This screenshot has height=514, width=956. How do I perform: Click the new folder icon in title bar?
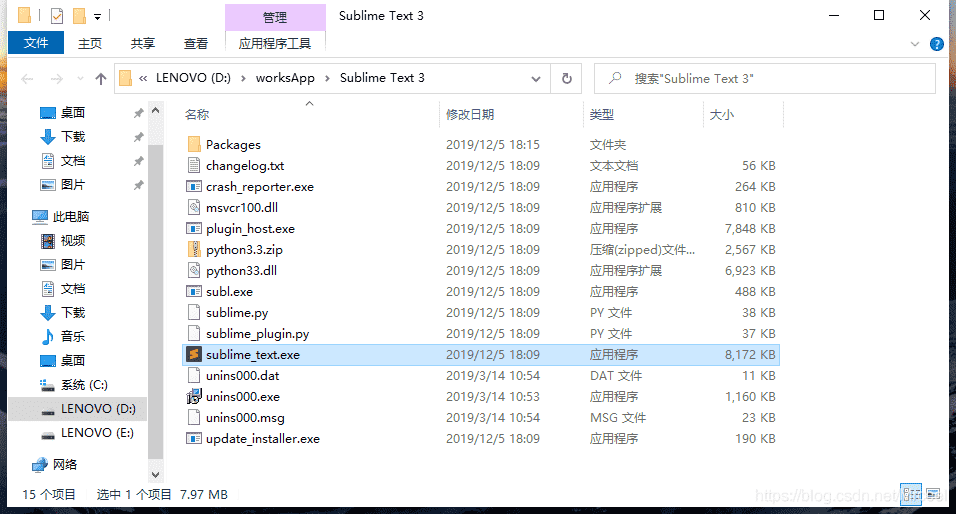tap(79, 16)
